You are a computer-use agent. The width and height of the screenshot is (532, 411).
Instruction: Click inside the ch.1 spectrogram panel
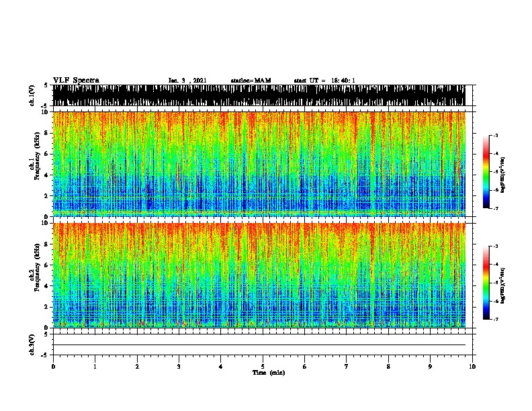pos(259,164)
